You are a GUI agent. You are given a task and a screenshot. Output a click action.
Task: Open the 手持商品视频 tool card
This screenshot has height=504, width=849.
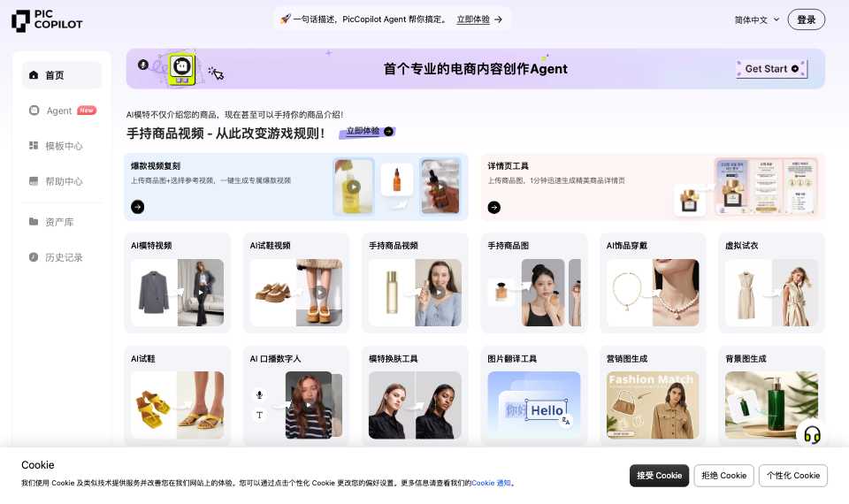pos(415,283)
